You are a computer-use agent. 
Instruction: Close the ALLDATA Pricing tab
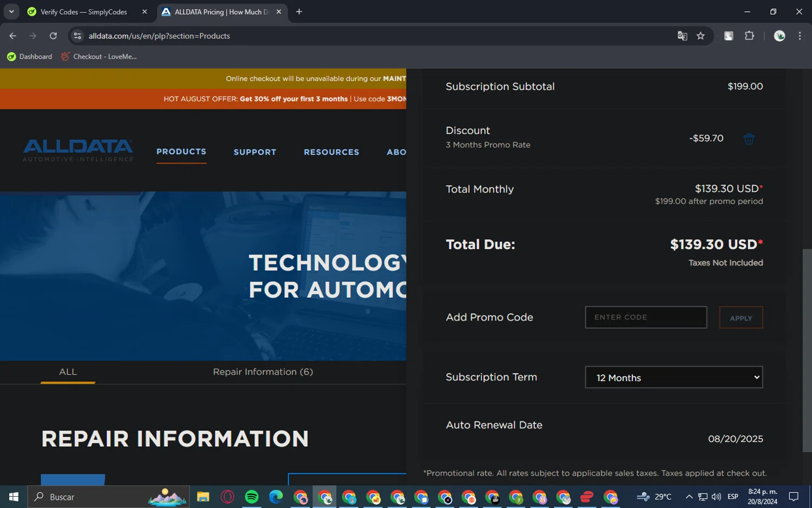279,11
